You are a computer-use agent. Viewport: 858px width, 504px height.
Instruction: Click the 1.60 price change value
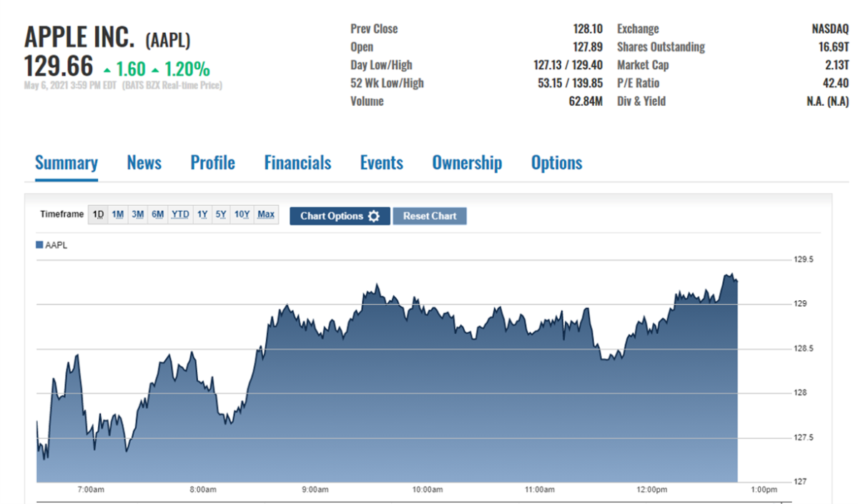click(131, 69)
